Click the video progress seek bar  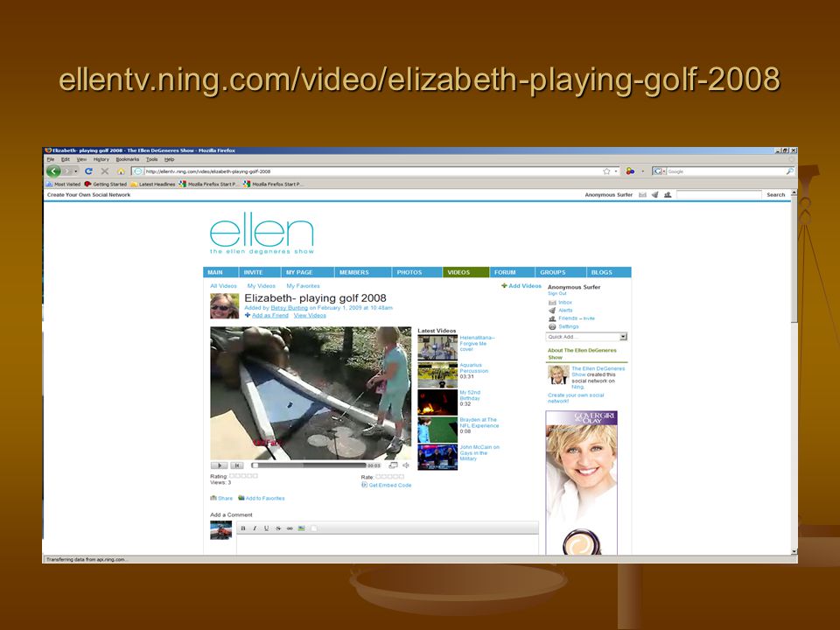[309, 465]
